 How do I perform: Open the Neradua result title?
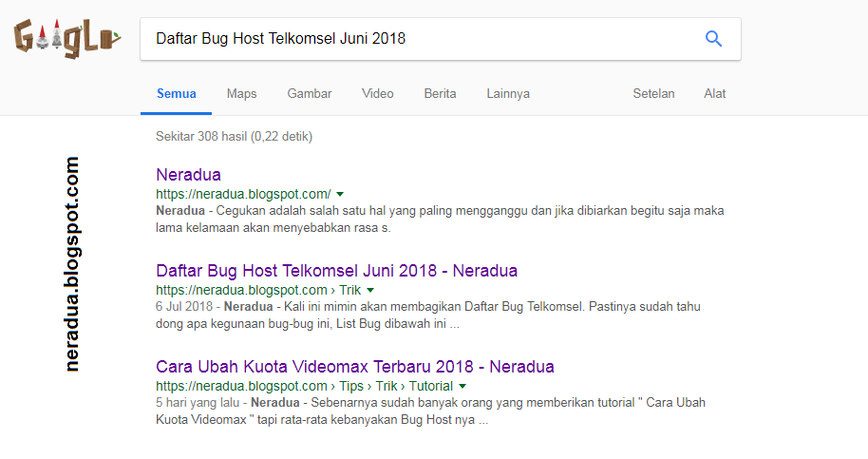(188, 175)
